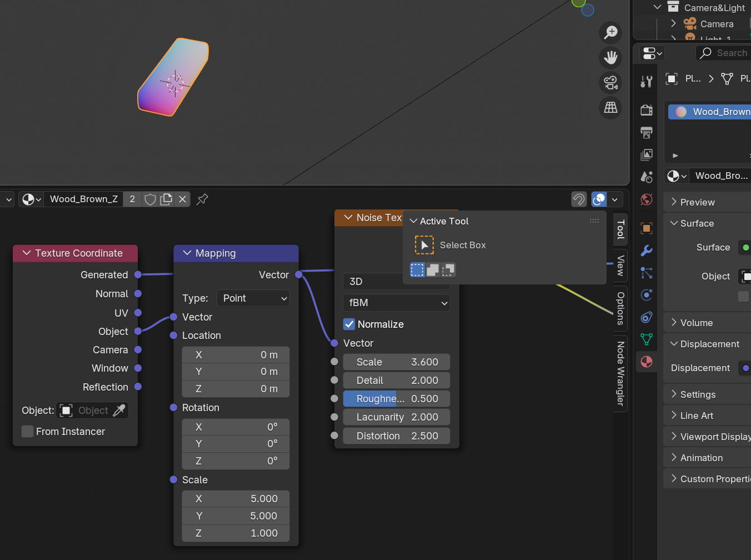Switch to Node Wrangler sidebar tab
Screen dimensions: 751x560
(x=620, y=373)
